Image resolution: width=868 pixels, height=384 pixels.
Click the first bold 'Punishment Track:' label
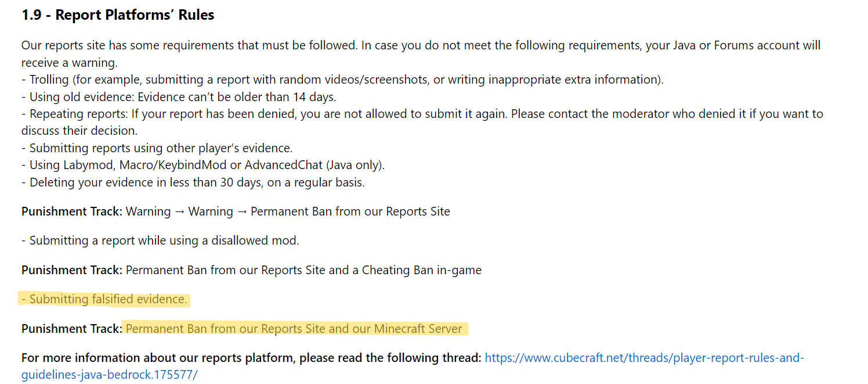point(72,211)
